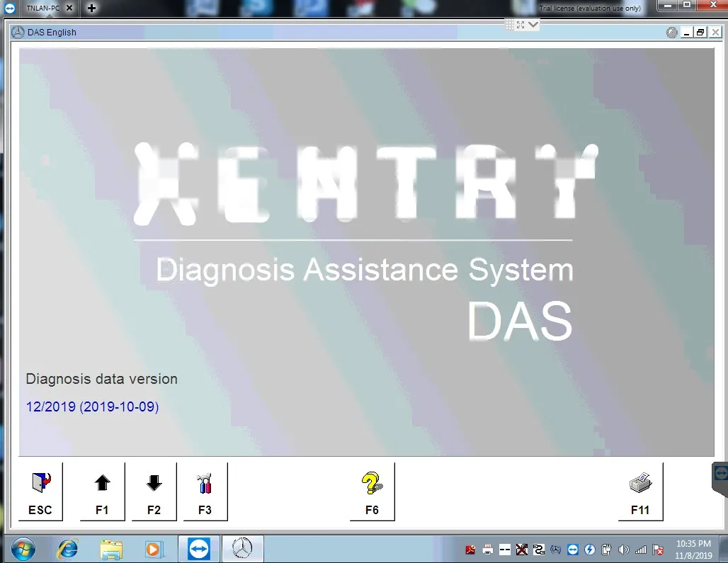This screenshot has width=728, height=563.
Task: Add new TeamViewer session with plus
Action: tap(91, 8)
